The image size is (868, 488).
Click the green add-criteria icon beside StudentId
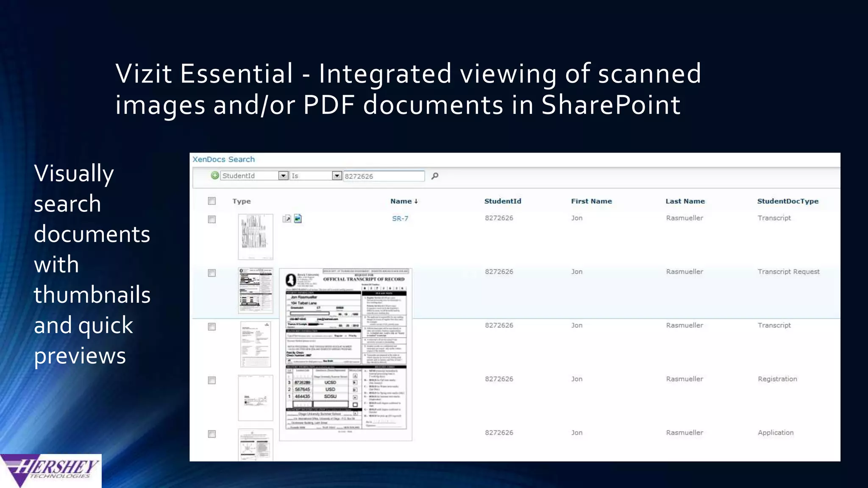coord(215,175)
